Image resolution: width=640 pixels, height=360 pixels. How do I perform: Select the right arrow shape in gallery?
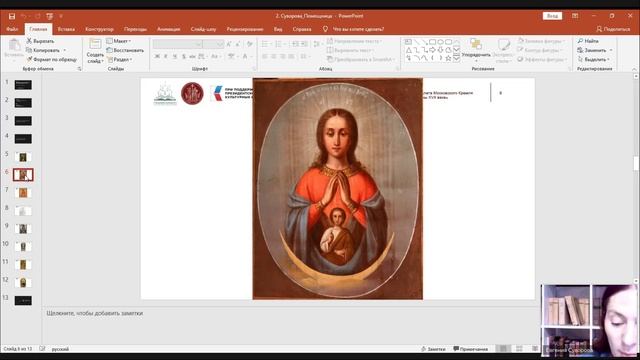[433, 50]
